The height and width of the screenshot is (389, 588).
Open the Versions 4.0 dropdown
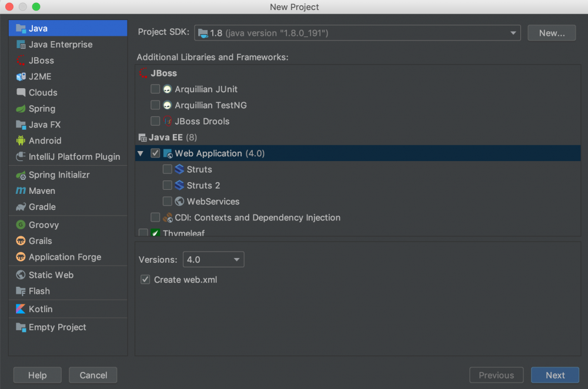(x=213, y=259)
